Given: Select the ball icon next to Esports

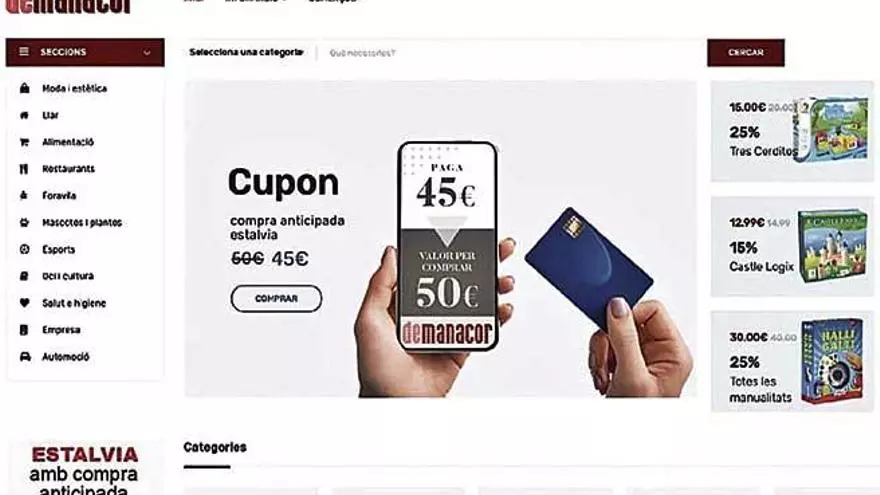Looking at the screenshot, I should 24,249.
